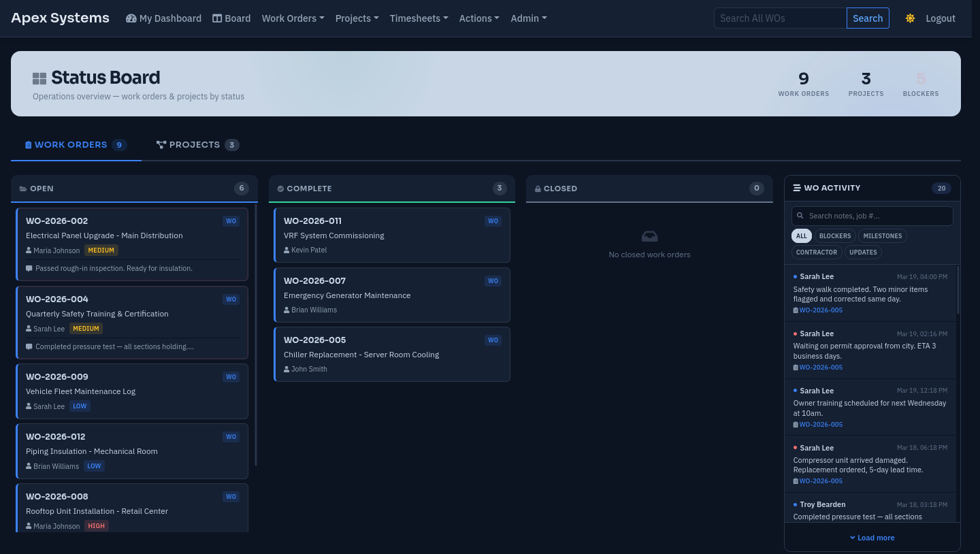Click the Status Board grid icon
Screen dimensions: 980x554
tap(39, 79)
